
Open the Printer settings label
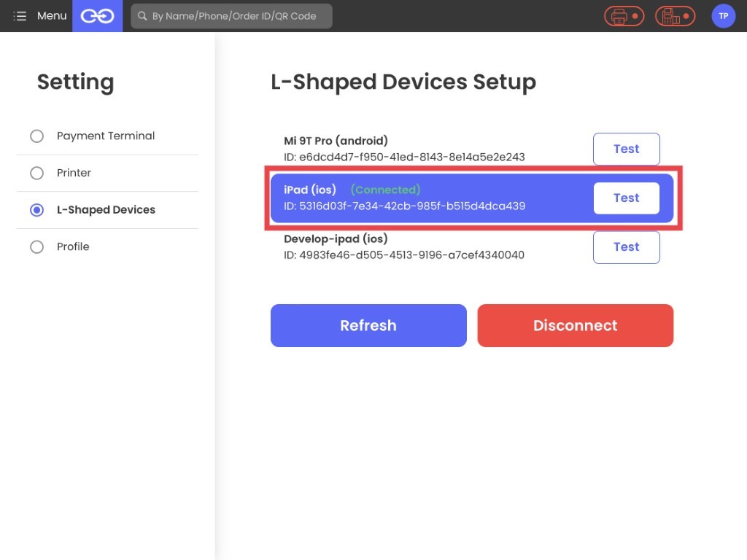coord(74,173)
